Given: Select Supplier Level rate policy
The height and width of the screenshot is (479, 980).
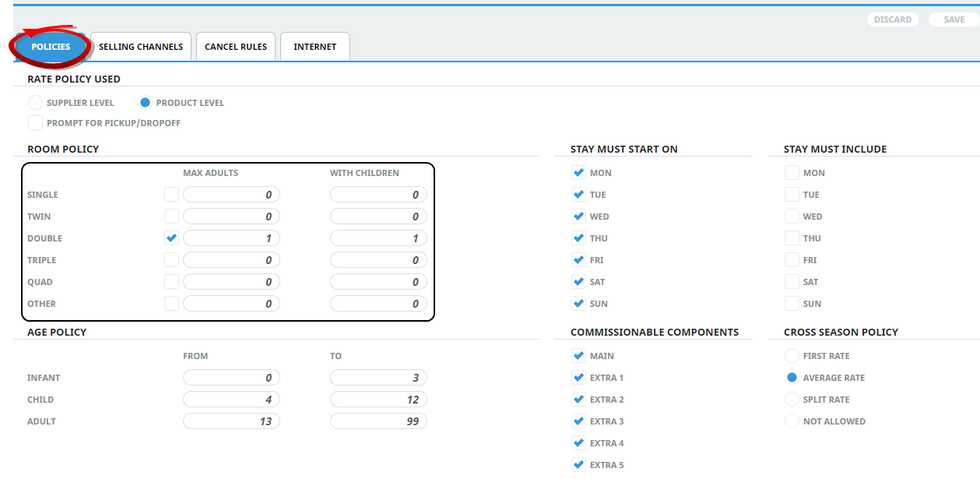Looking at the screenshot, I should 36,103.
